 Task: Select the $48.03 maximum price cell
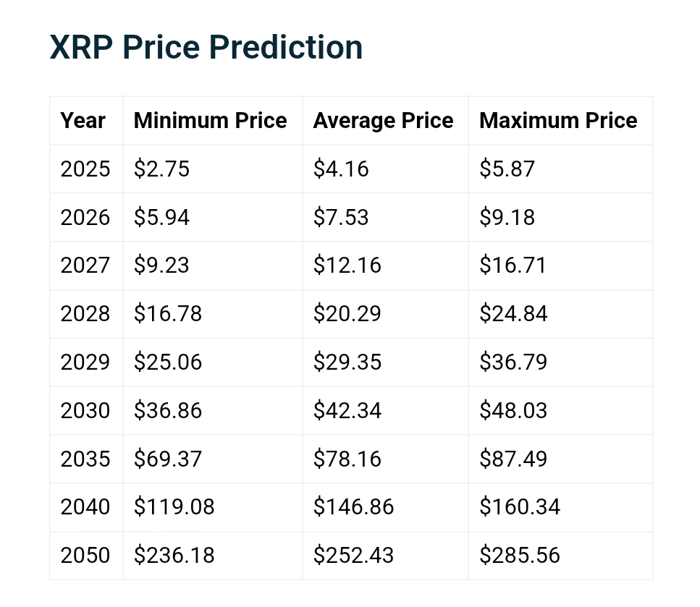(513, 410)
